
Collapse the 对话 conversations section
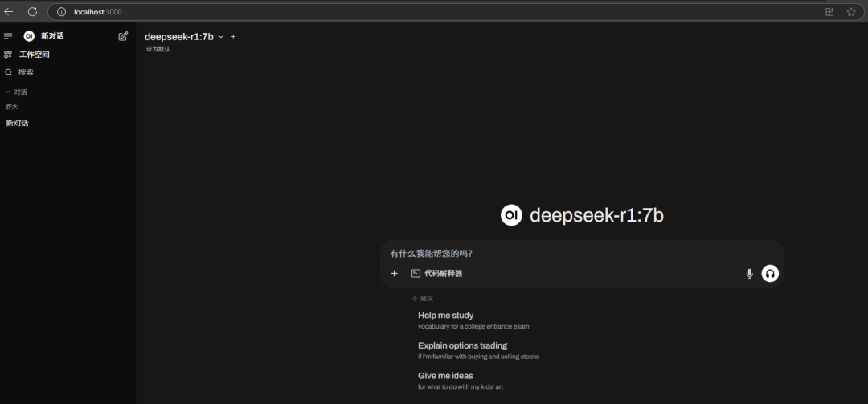tap(16, 92)
